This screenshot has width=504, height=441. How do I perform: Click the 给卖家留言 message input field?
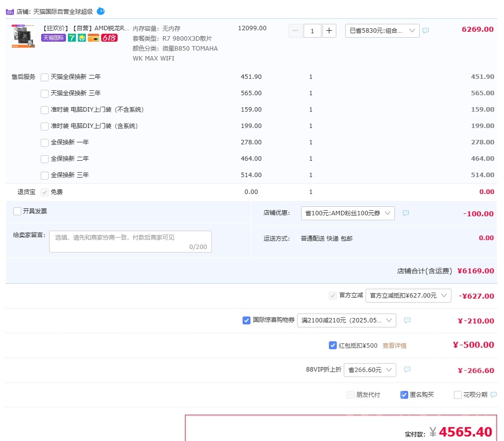coord(130,241)
